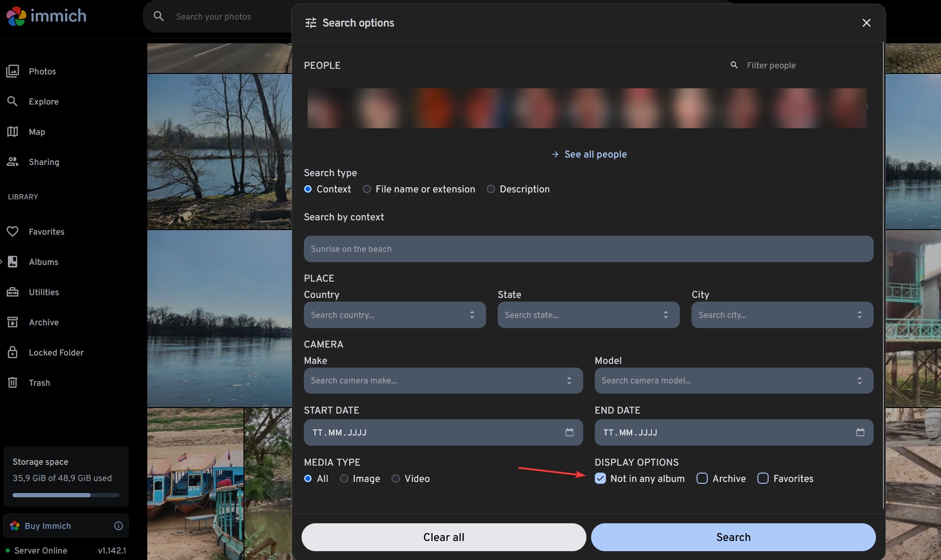Click the Trash bin icon

(x=13, y=382)
